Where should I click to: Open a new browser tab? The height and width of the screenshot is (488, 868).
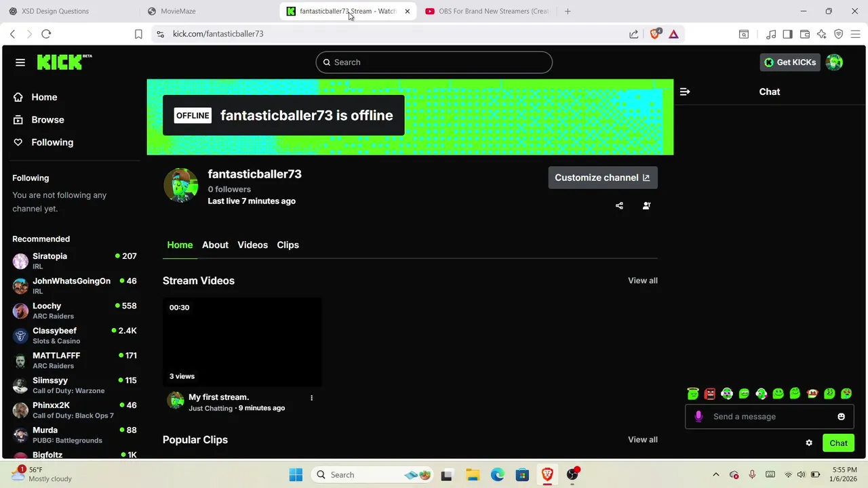click(568, 11)
